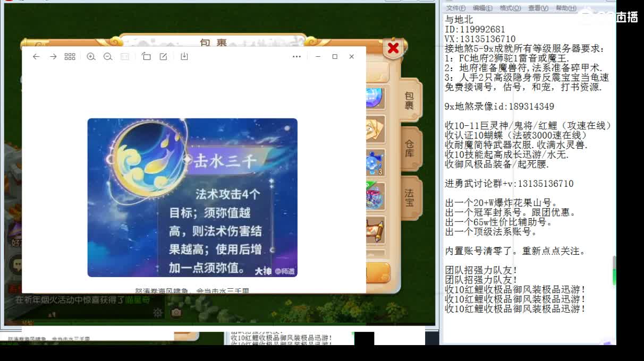Screen dimensions: 644x361
Task: Open the 格式(O) menu in Notepad
Action: coord(510,8)
